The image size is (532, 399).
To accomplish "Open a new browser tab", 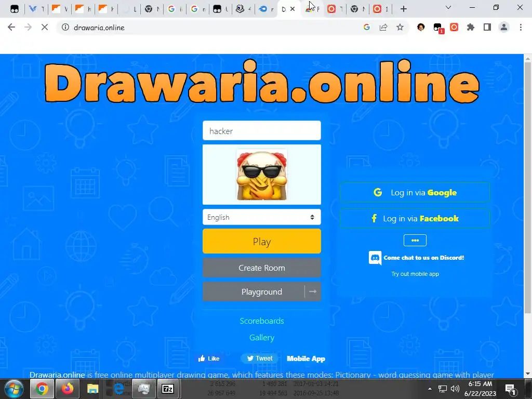I will click(403, 9).
